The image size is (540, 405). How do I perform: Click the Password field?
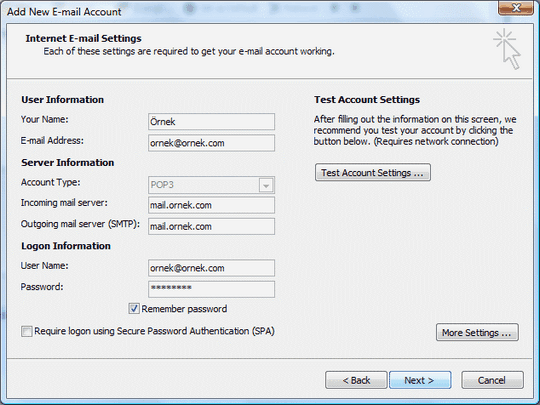coord(211,289)
